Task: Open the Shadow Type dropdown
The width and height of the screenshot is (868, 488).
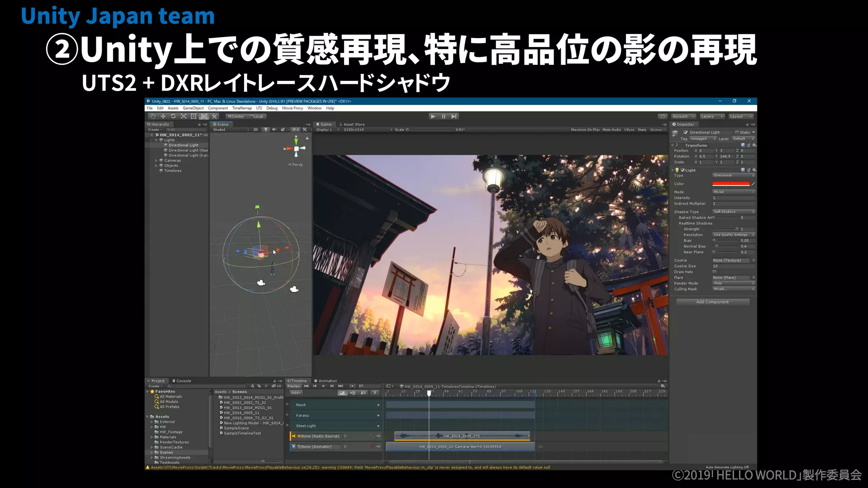Action: click(x=734, y=212)
